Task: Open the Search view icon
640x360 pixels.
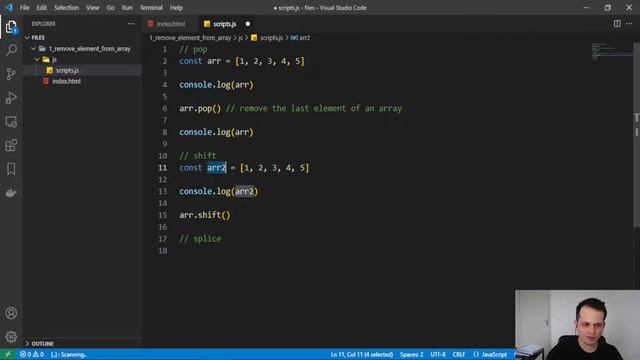Action: point(11,50)
